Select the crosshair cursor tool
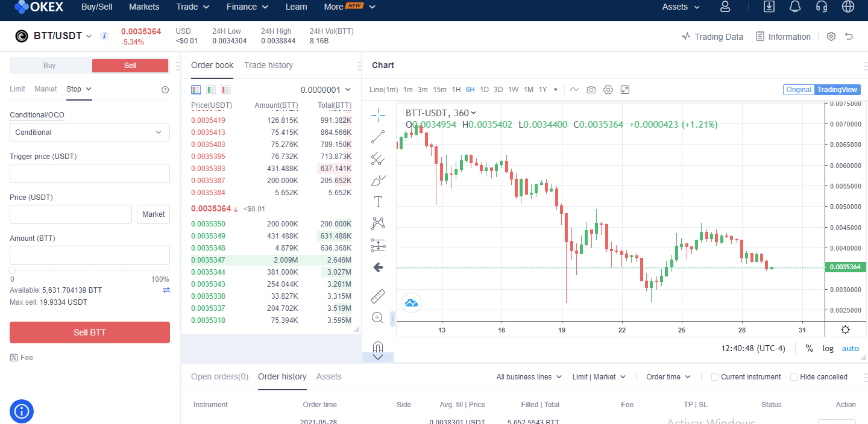This screenshot has height=424, width=868. click(378, 115)
